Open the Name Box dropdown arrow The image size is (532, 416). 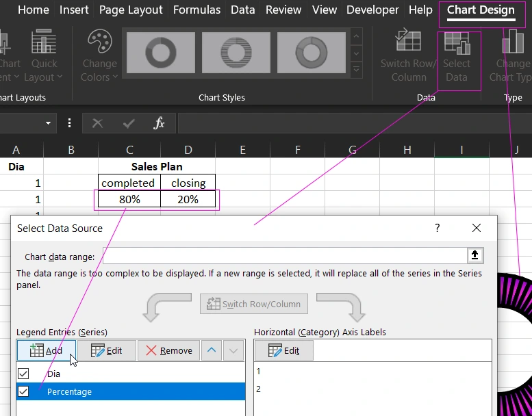coord(48,123)
